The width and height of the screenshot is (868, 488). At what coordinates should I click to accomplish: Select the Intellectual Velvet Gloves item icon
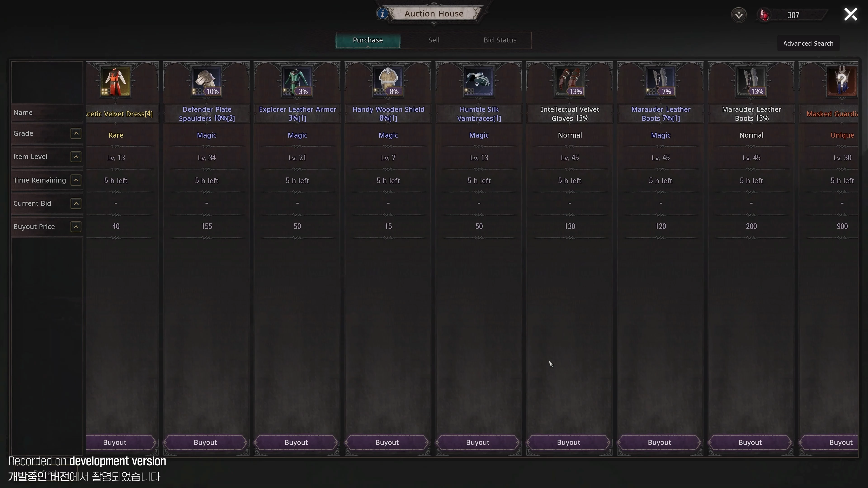click(x=570, y=82)
